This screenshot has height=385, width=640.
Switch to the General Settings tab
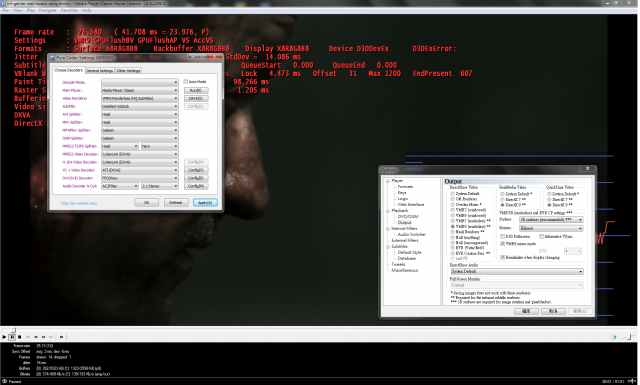click(x=100, y=71)
